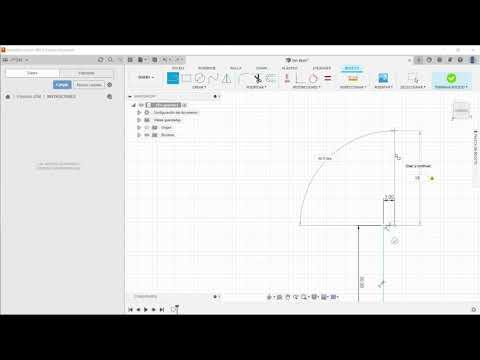This screenshot has height=360, width=480.
Task: Search in the data panel
Action: coord(110,60)
